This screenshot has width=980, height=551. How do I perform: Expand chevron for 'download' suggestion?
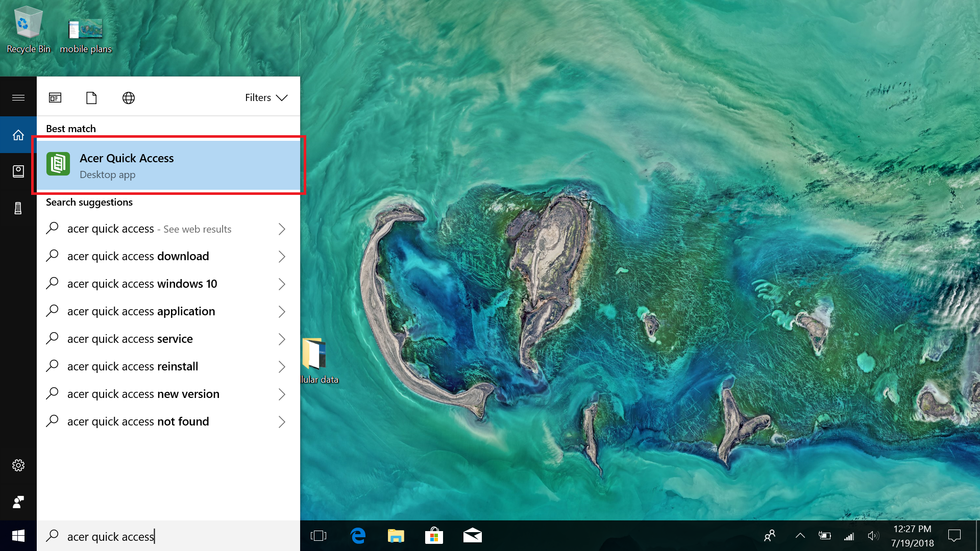pos(282,257)
